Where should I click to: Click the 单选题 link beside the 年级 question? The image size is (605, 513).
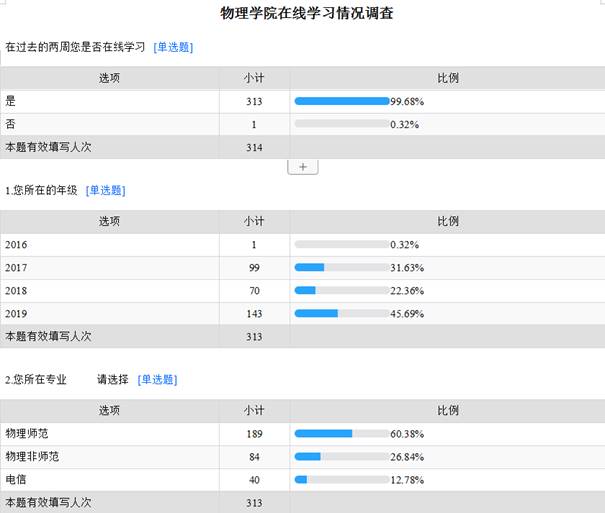pos(105,190)
